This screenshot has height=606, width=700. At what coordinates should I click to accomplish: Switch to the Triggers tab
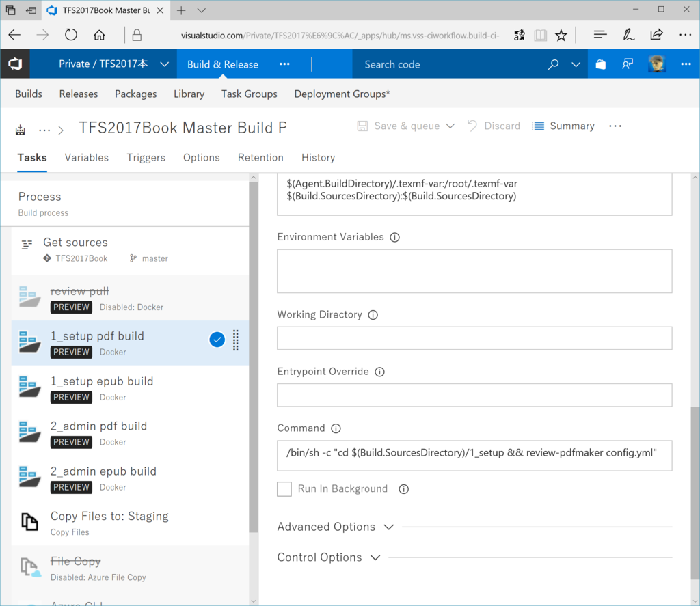tap(146, 158)
